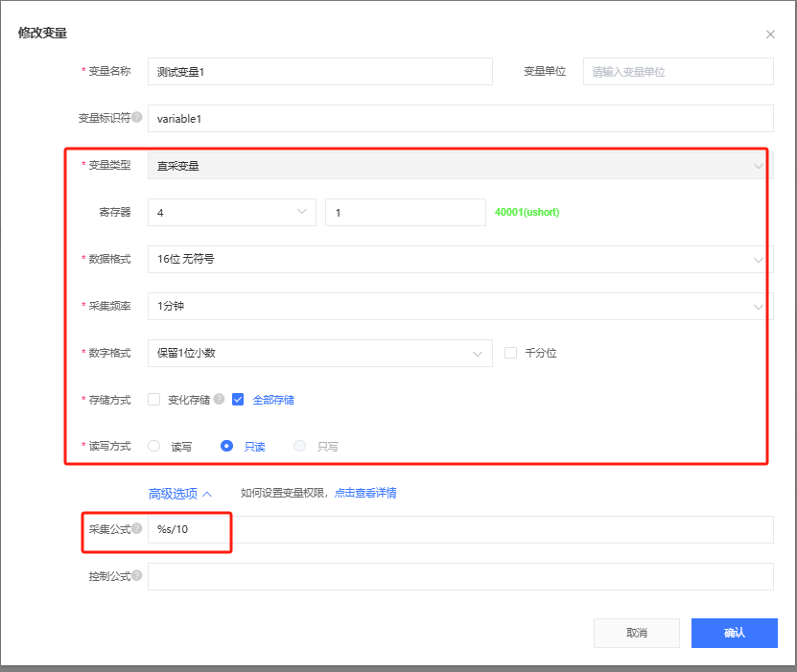
Task: Check the 变化存储 checkbox
Action: [154, 400]
